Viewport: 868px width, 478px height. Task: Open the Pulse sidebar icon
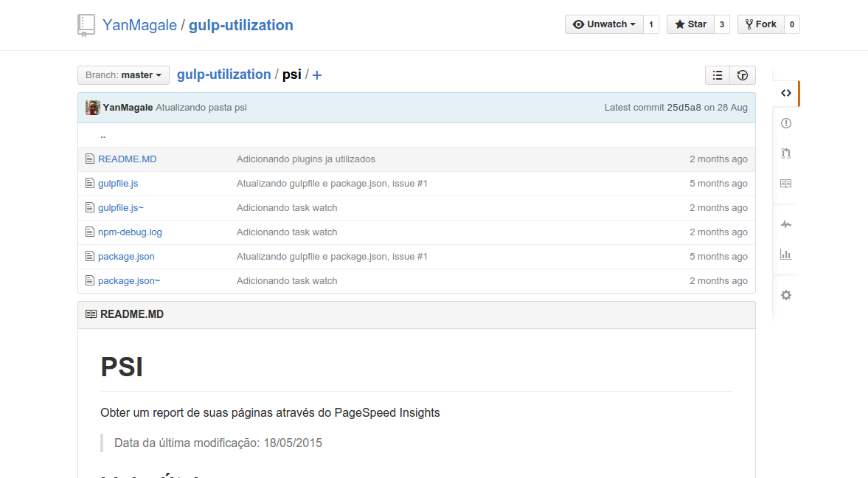coord(786,224)
